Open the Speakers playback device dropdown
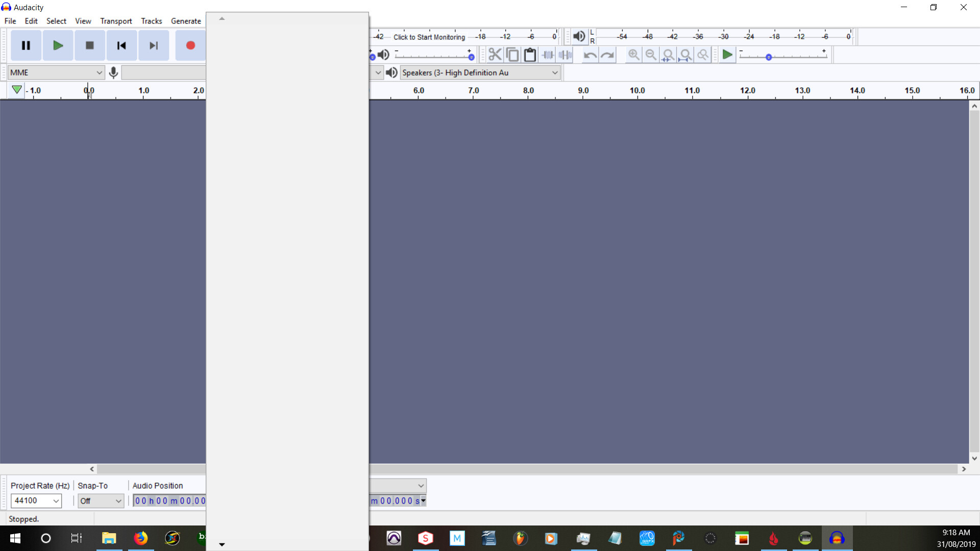Screen dimensions: 980x551 (x=480, y=72)
